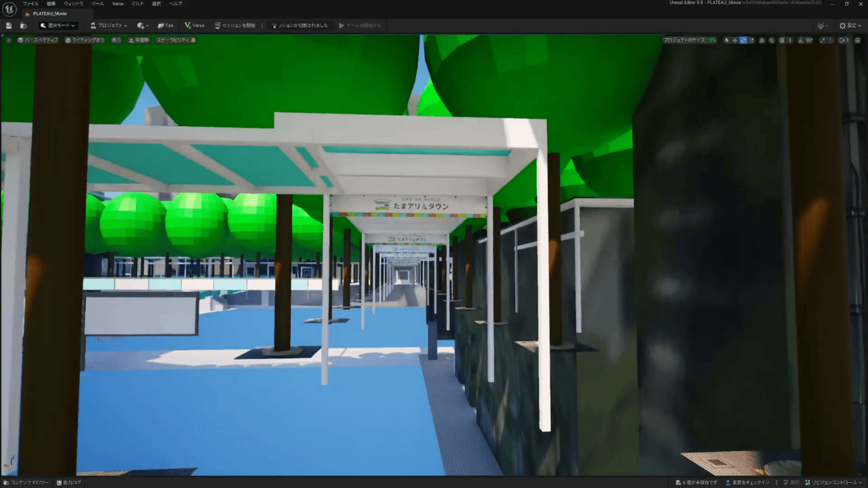Open the ファイル menu
Screen dimensions: 868x488
pos(30,4)
